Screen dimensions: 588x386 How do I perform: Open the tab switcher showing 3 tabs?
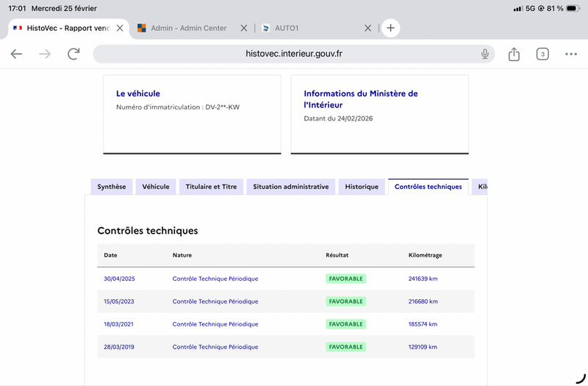(542, 54)
